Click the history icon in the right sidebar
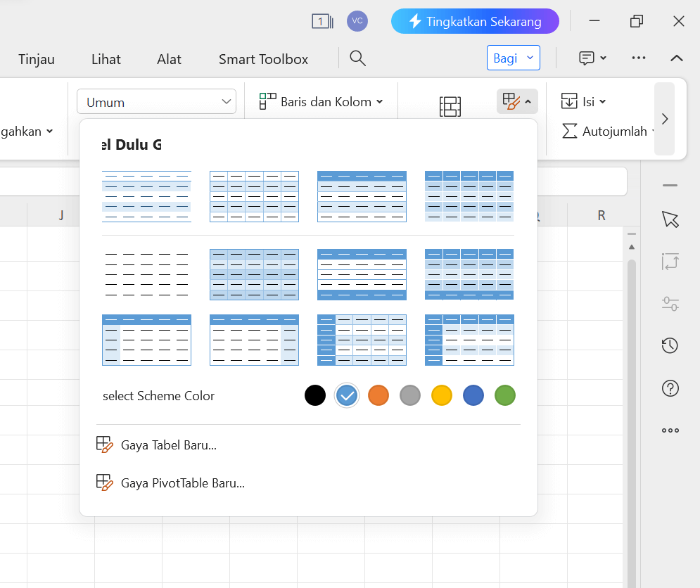This screenshot has height=588, width=700. point(670,345)
